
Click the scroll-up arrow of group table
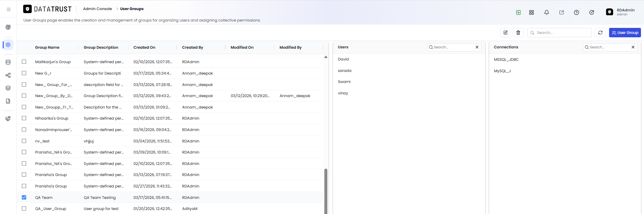326,57
